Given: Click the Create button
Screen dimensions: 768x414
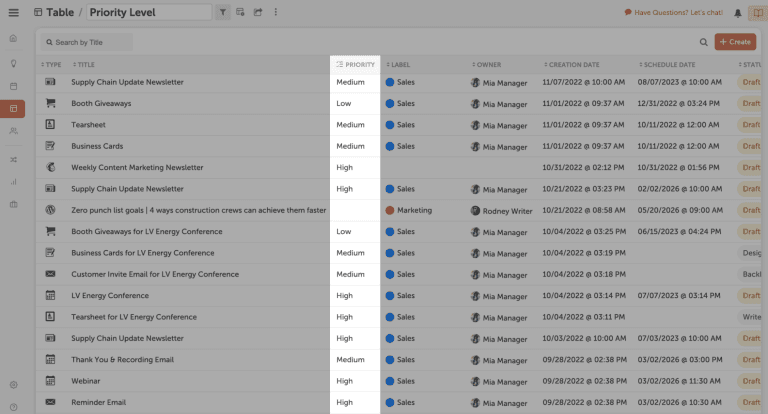Looking at the screenshot, I should click(x=735, y=42).
